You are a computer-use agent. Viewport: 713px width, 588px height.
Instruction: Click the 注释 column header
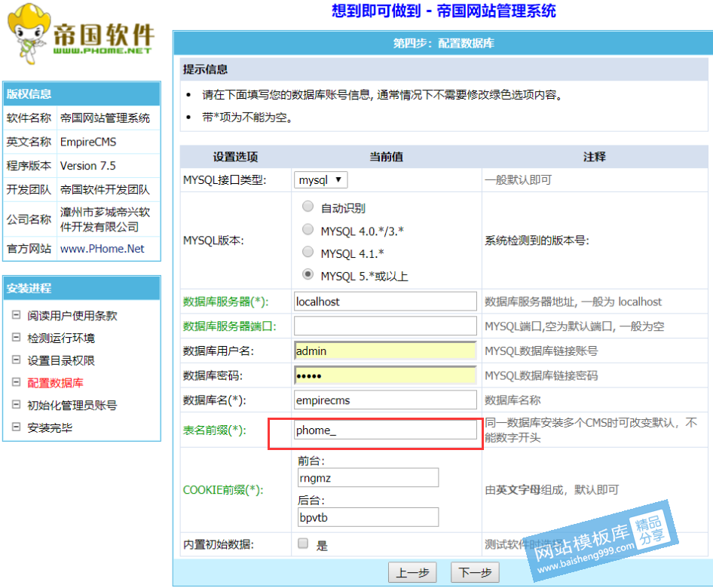click(595, 157)
